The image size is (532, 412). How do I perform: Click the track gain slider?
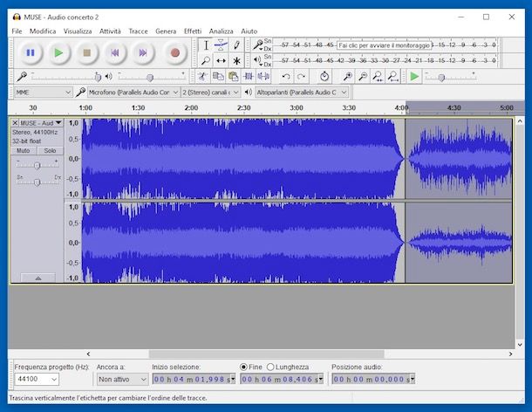[x=38, y=165]
